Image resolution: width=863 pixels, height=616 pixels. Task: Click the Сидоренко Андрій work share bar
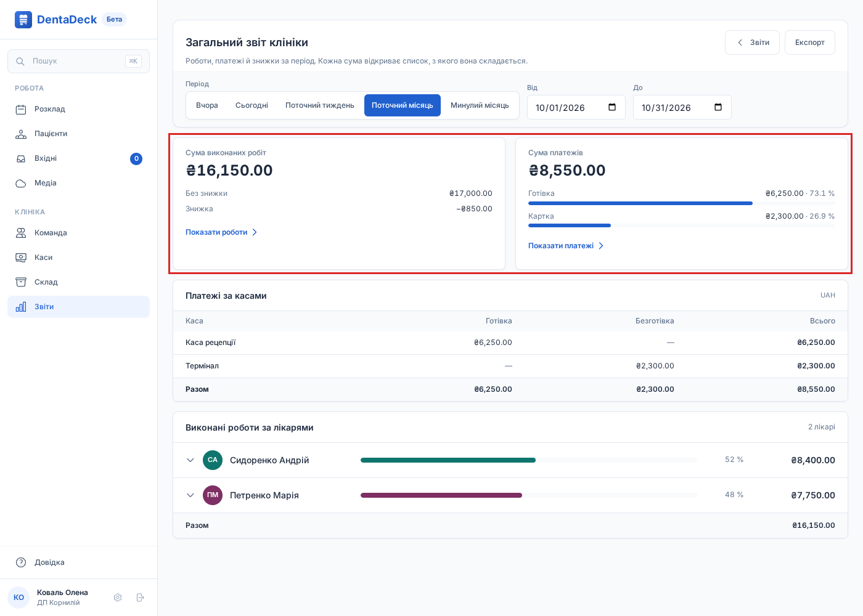tap(529, 460)
